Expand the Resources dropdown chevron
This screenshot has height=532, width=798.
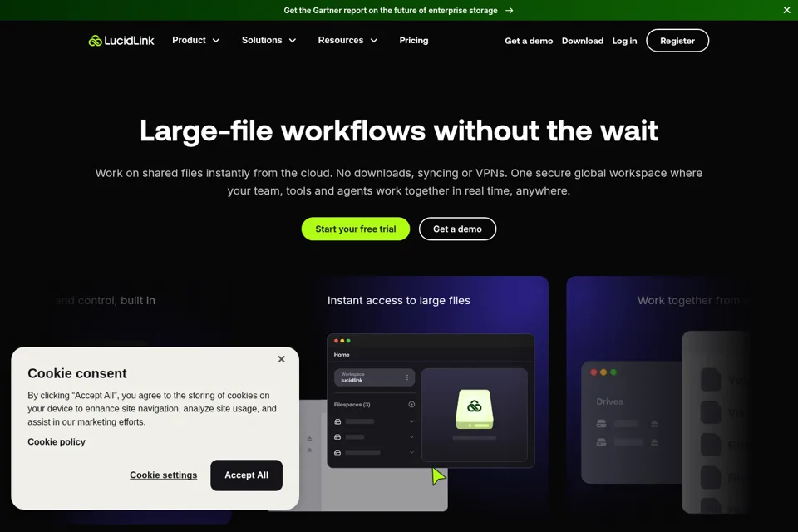pyautogui.click(x=374, y=41)
